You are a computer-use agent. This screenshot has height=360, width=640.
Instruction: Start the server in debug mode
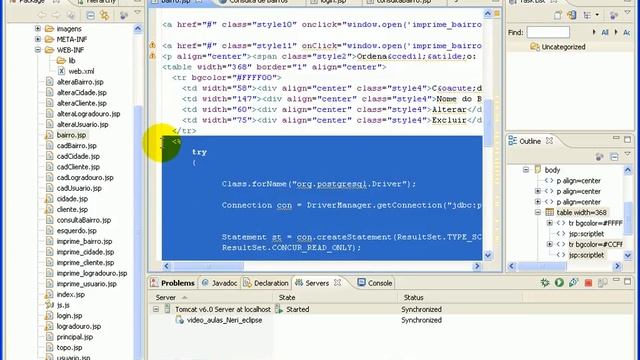pos(544,282)
